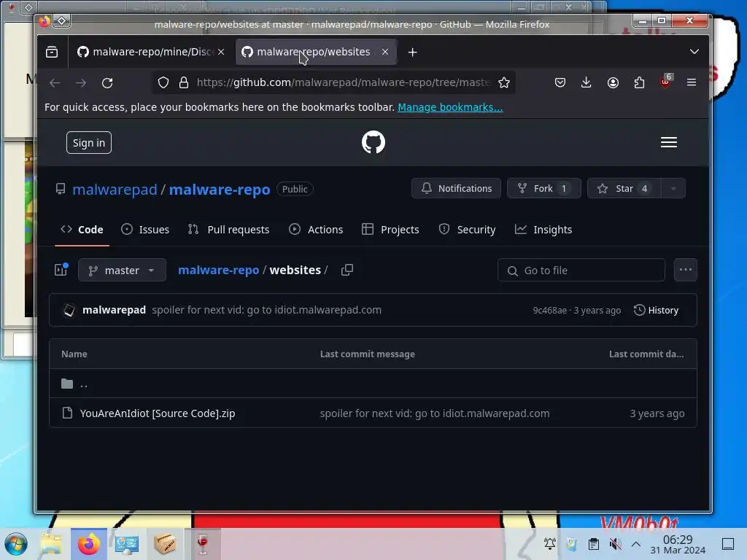Image resolution: width=747 pixels, height=560 pixels.
Task: Open Firefox account icon
Action: click(x=613, y=83)
